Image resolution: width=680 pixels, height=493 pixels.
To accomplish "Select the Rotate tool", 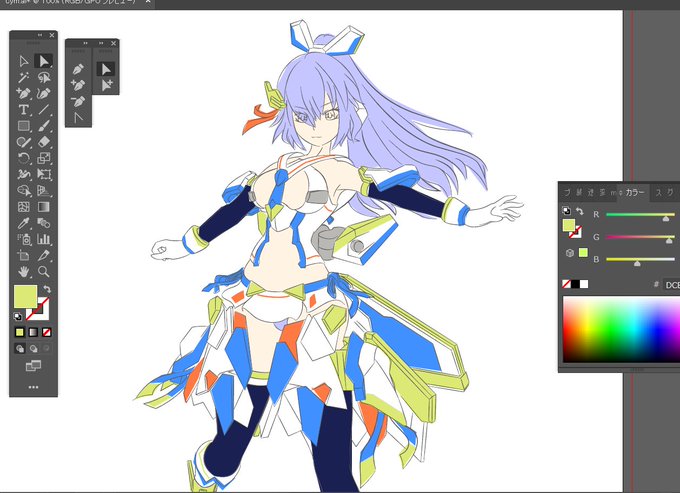I will coord(23,158).
